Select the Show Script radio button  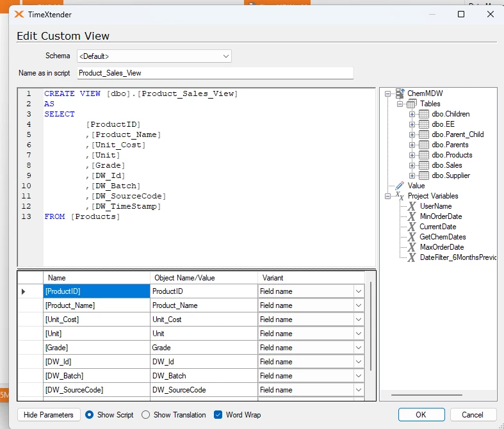(x=90, y=415)
